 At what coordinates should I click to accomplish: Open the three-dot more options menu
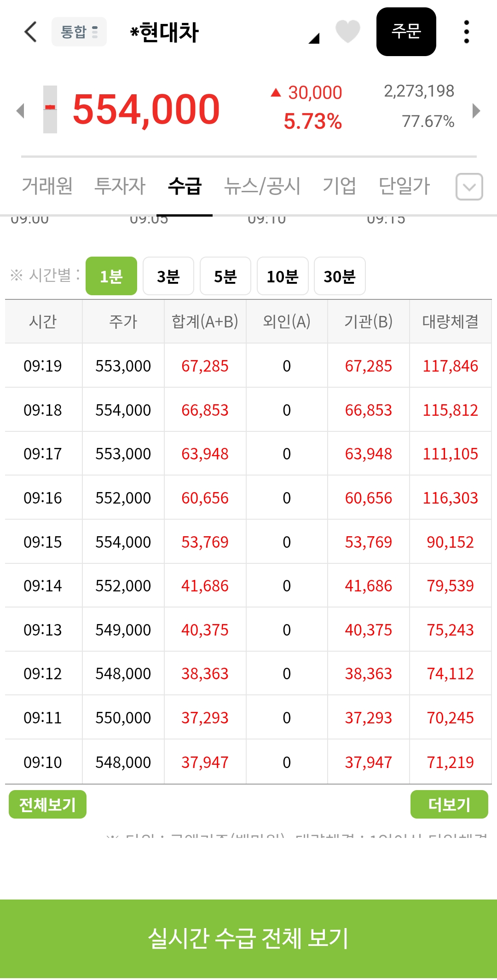(x=466, y=32)
